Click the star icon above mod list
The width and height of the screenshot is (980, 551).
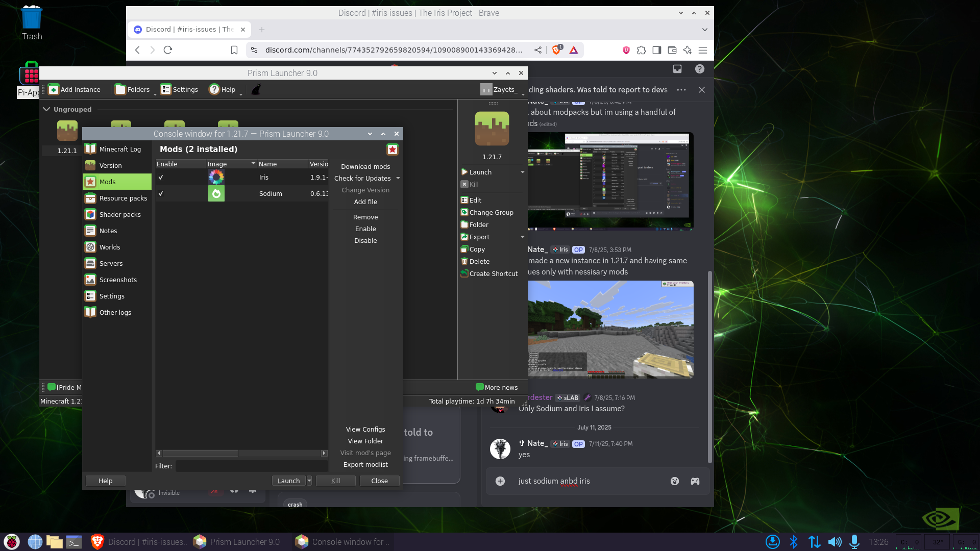[x=392, y=149]
